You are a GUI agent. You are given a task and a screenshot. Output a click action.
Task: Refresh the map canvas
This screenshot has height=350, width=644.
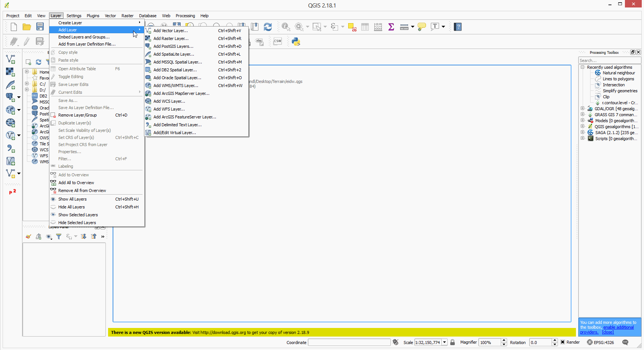[268, 27]
